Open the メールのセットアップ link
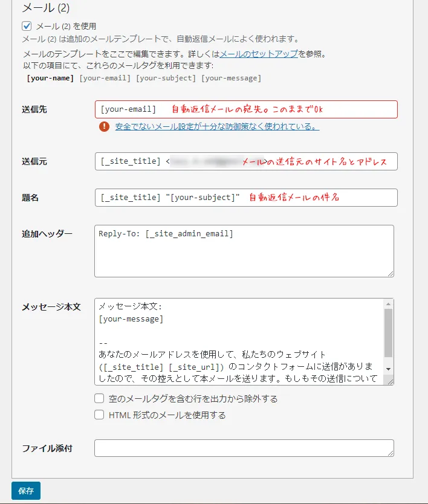The image size is (428, 504). coord(258,54)
